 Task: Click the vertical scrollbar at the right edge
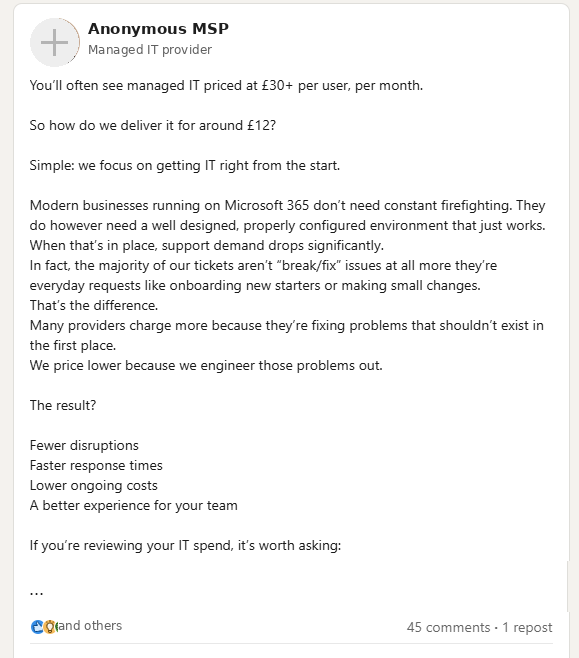click(x=568, y=586)
